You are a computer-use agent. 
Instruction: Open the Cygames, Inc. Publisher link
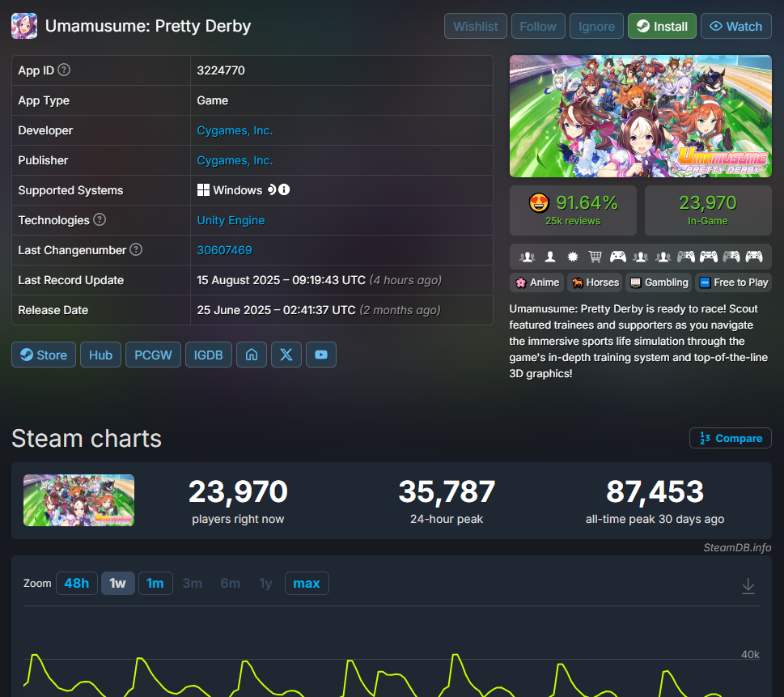pos(235,160)
